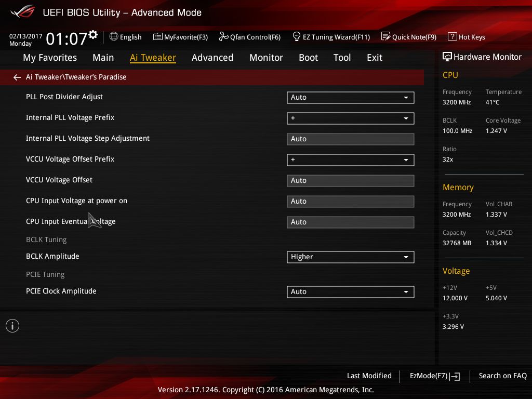Open MyFavorite(F3)

180,37
